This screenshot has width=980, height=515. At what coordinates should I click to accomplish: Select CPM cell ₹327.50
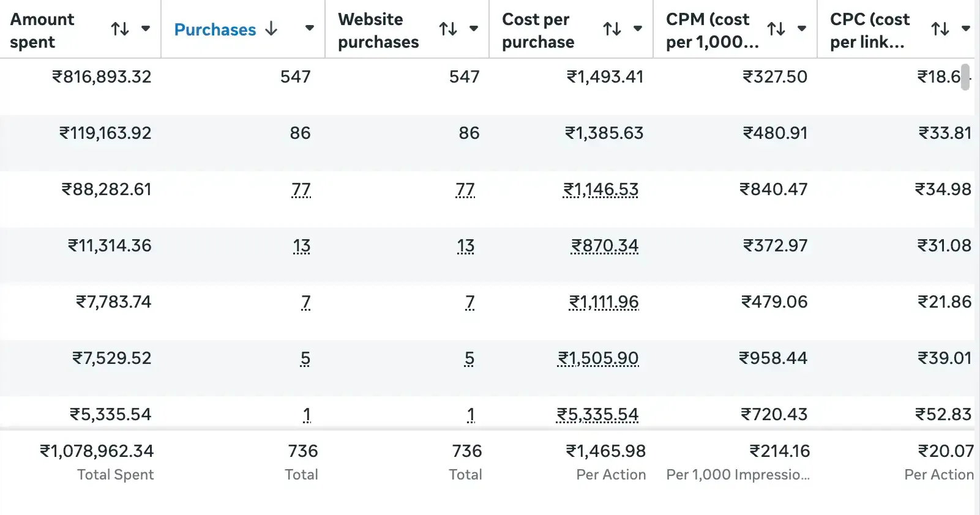click(775, 77)
